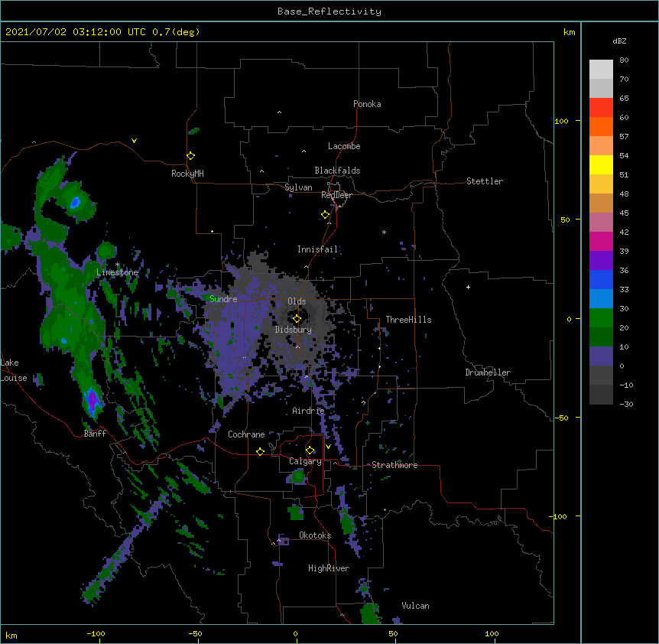This screenshot has height=644, width=659.
Task: Pick the light gray 70–80 dBZ legend swatch
Action: [x=601, y=70]
